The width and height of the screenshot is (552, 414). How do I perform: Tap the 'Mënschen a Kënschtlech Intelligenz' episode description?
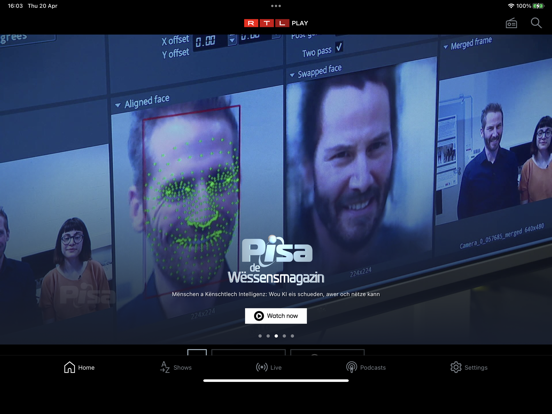point(276,294)
